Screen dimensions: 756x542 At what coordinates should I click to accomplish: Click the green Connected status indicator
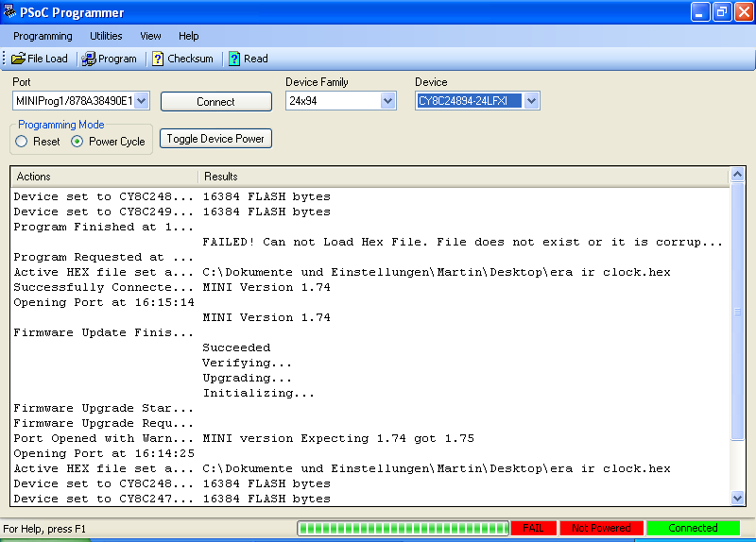tap(693, 528)
